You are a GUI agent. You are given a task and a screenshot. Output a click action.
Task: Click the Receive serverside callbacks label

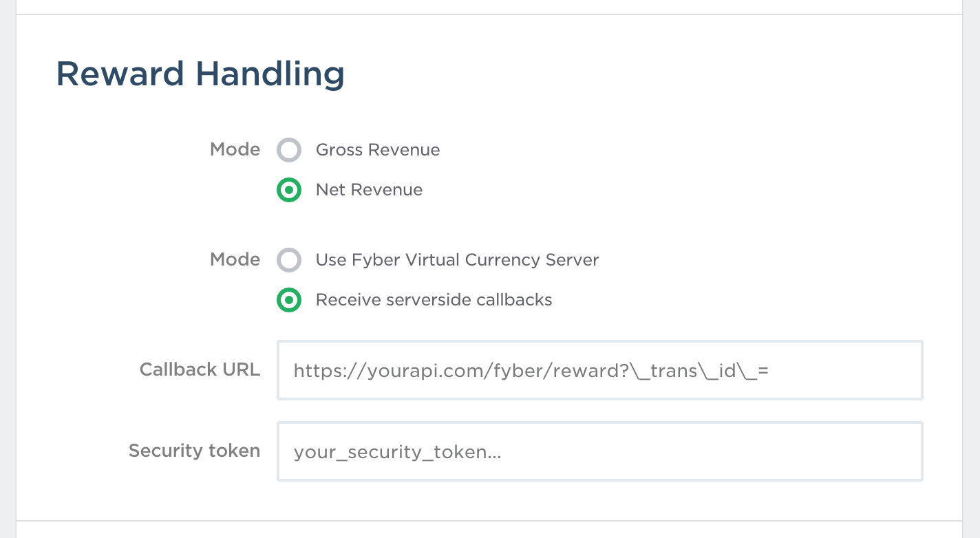coord(434,300)
